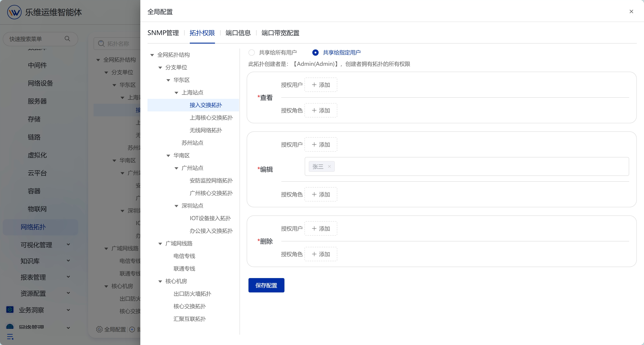Collapse 广域网线路 node in dialog tree
Screen dimensions: 644x345
point(160,243)
